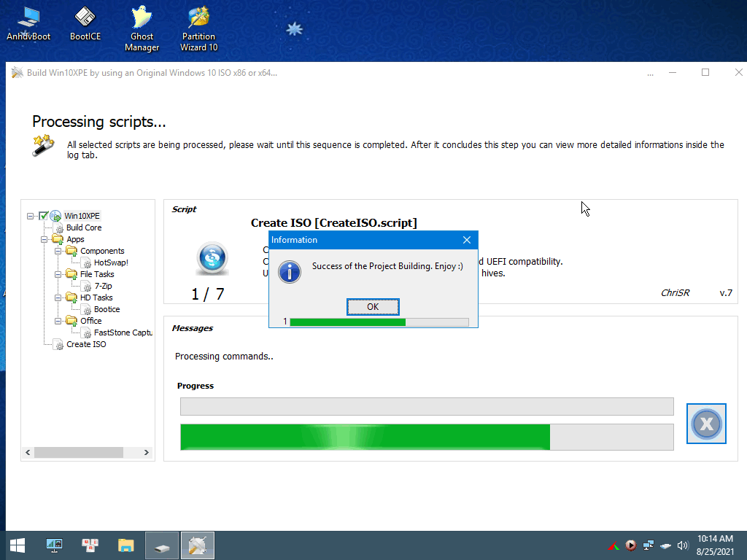Click the red-green triangle tray icon
This screenshot has height=560, width=747.
[614, 545]
